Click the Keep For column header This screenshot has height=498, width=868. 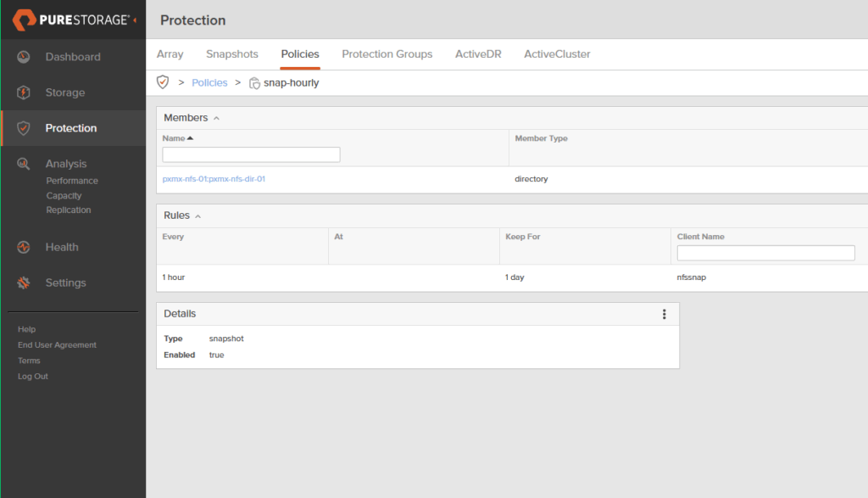click(522, 237)
